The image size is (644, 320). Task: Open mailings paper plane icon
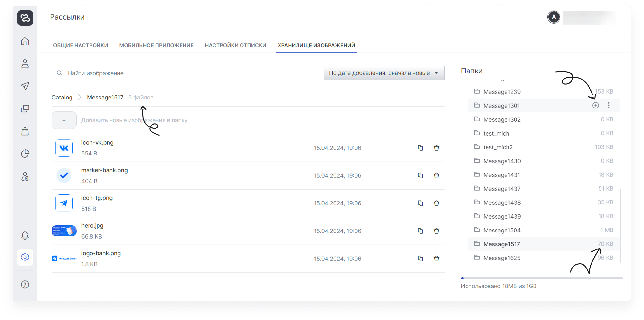click(25, 86)
